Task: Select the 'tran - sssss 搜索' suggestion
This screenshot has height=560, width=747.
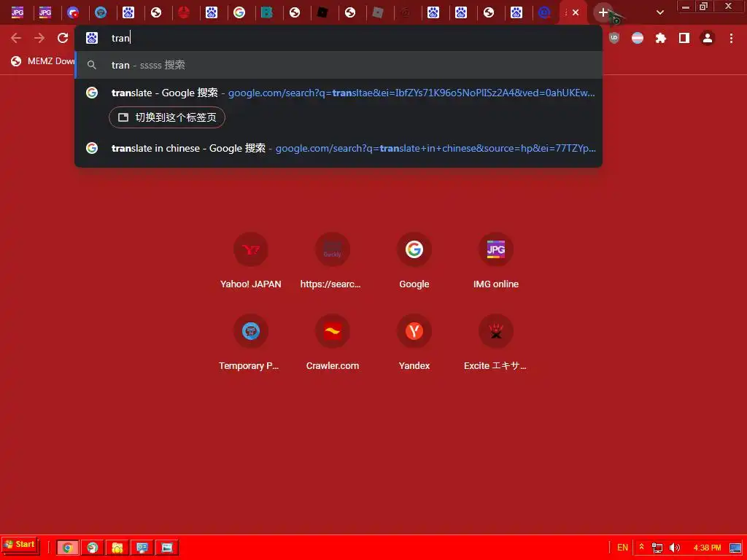Action: (x=338, y=65)
